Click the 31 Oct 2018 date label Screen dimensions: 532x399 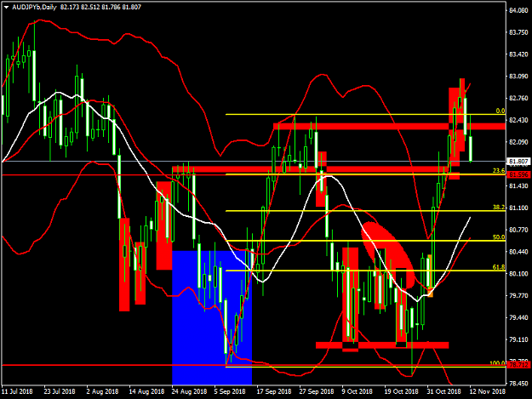(443, 391)
